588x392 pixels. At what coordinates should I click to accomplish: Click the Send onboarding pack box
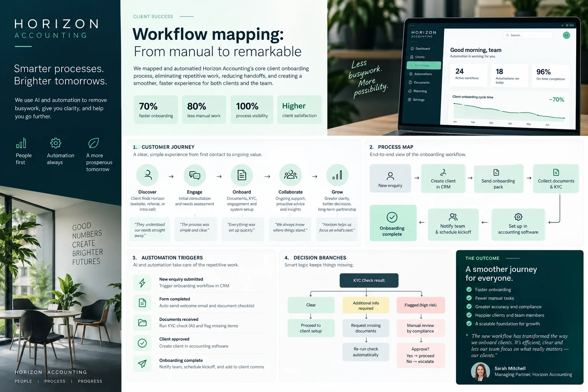click(x=498, y=178)
